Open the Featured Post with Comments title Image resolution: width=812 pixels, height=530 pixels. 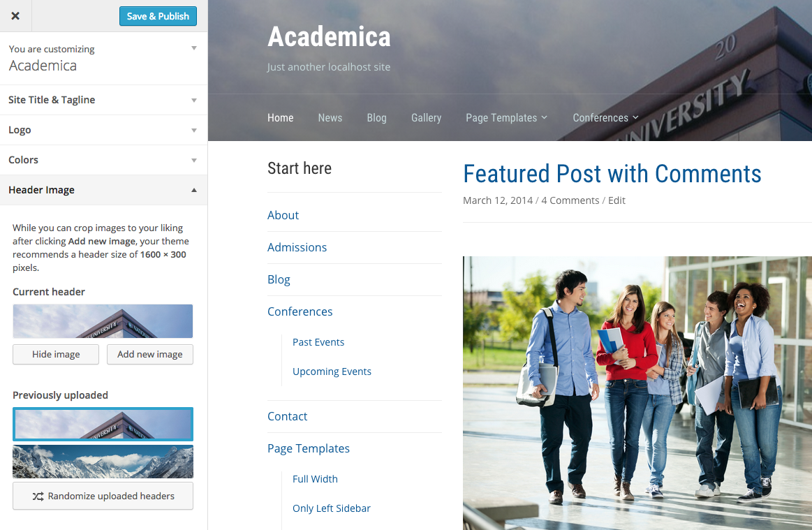(x=612, y=174)
